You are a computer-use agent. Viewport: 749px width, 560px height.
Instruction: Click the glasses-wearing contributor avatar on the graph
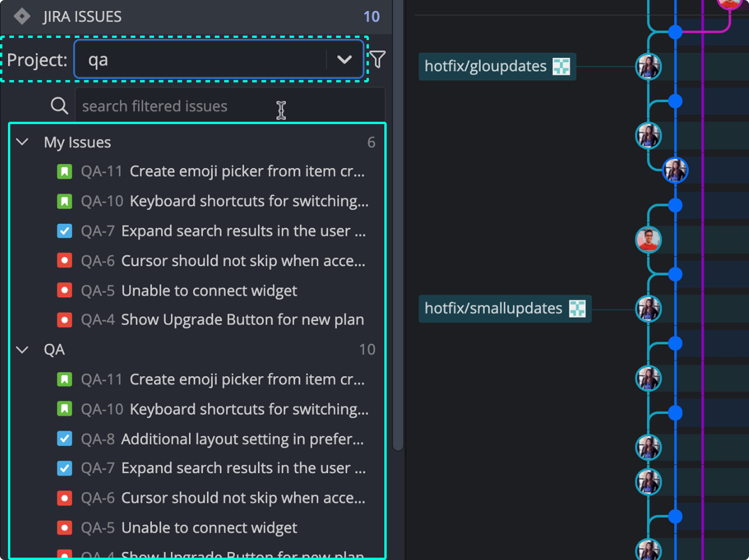(648, 239)
